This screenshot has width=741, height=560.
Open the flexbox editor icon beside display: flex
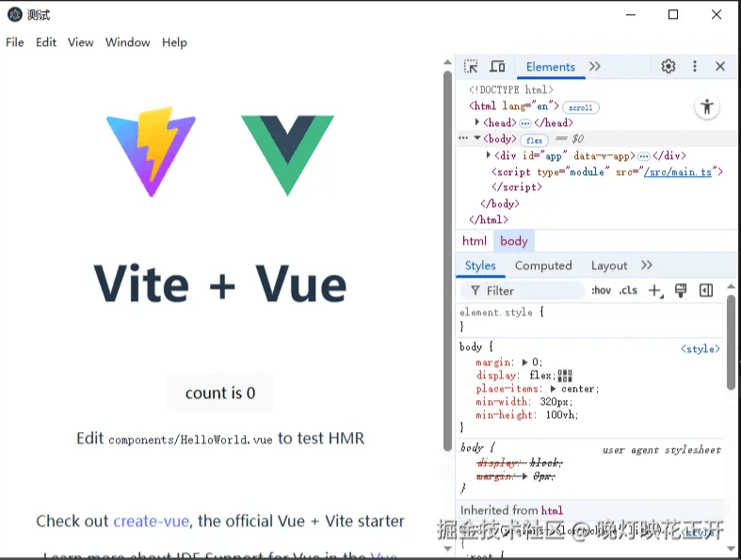click(x=565, y=376)
